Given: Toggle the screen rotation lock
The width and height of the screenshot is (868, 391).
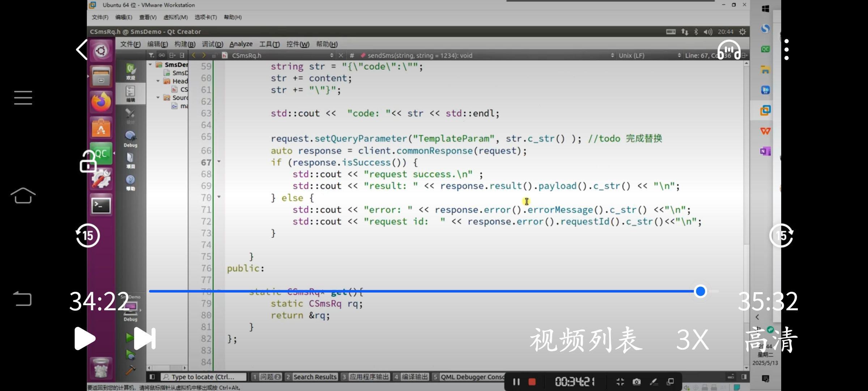Looking at the screenshot, I should 88,161.
